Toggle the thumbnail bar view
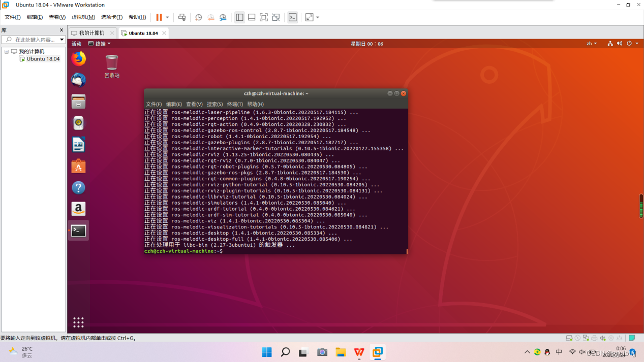 (252, 17)
